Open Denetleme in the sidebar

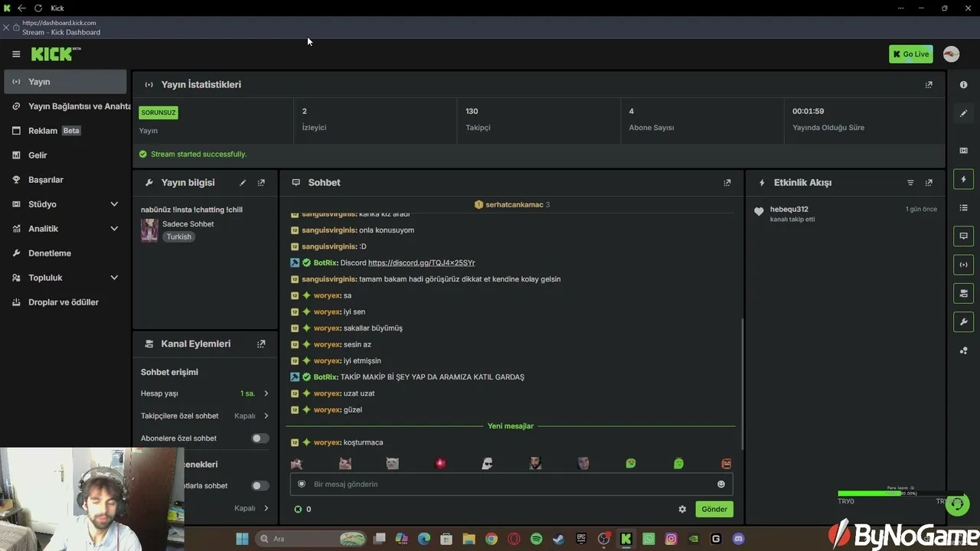(x=65, y=253)
